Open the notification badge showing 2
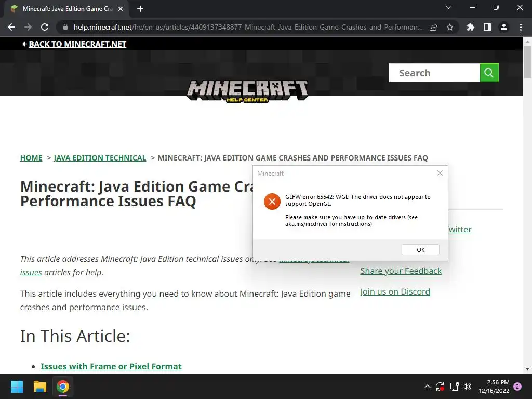The width and height of the screenshot is (532, 399). click(x=517, y=387)
